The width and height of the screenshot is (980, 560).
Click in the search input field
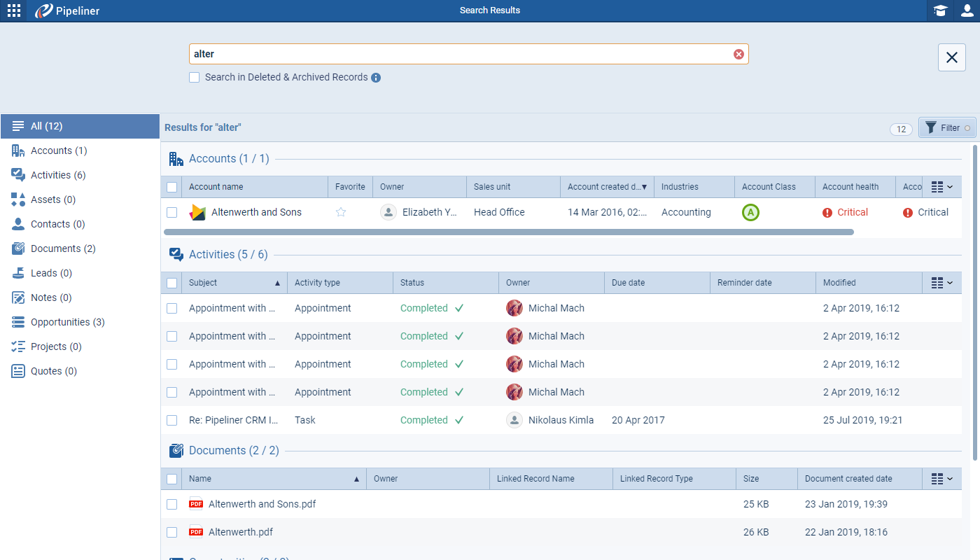(455, 55)
